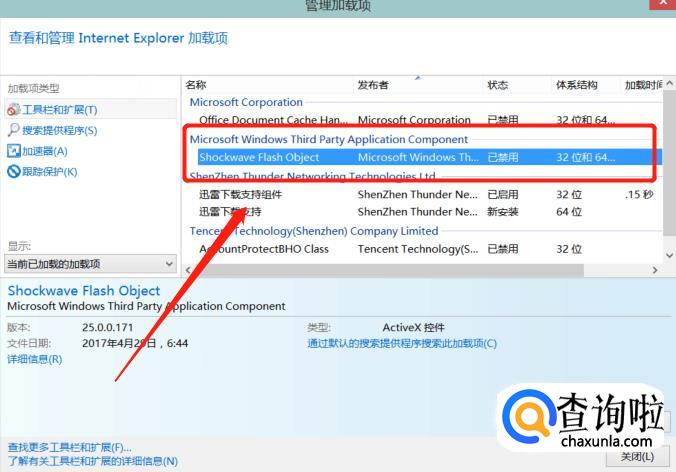Click the Shockwave Flash Object details heading

pos(84,291)
